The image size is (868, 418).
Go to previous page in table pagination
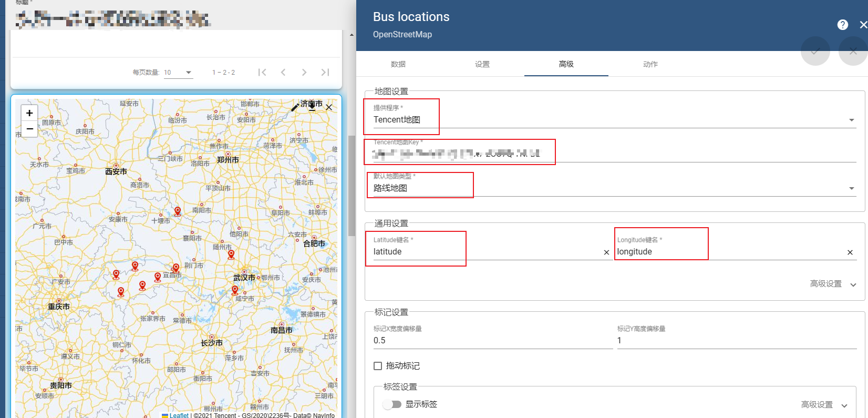pyautogui.click(x=283, y=72)
